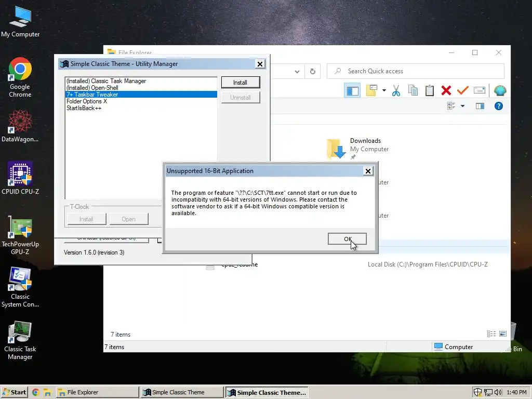Click the Cut scissors icon in File Explorer

click(396, 90)
